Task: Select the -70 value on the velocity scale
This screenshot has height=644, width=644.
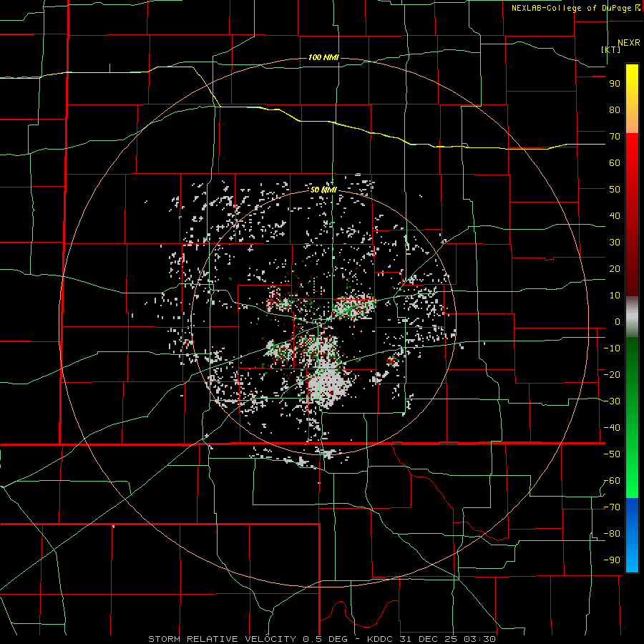Action: pos(612,507)
